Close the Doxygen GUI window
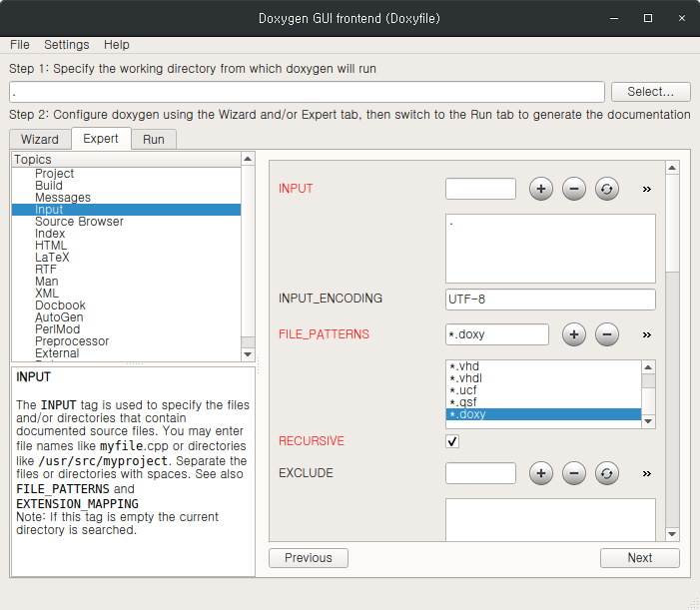This screenshot has height=610, width=700. coord(682,18)
